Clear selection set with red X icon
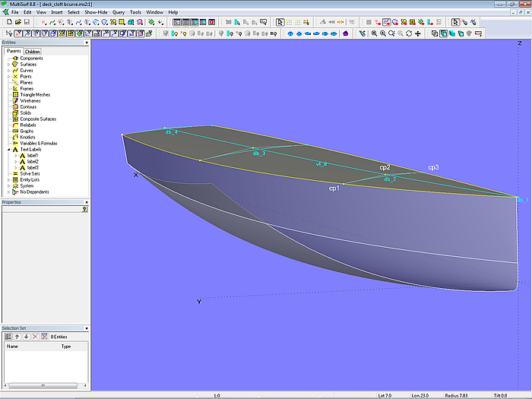 coord(35,336)
